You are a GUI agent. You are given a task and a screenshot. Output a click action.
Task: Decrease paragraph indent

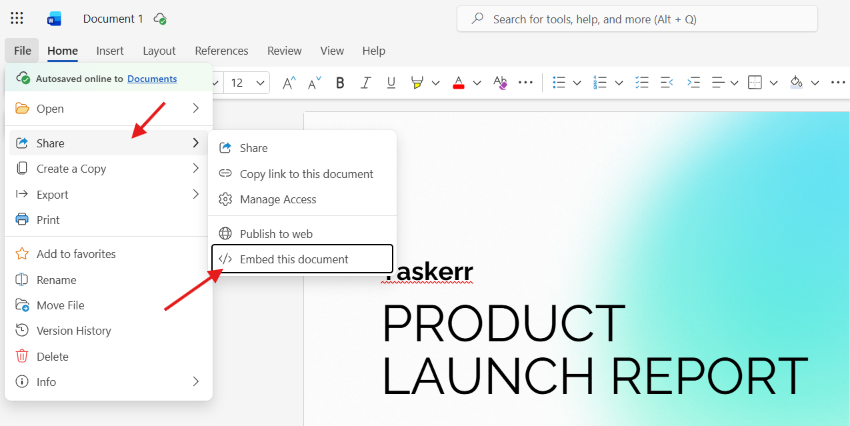pyautogui.click(x=667, y=83)
